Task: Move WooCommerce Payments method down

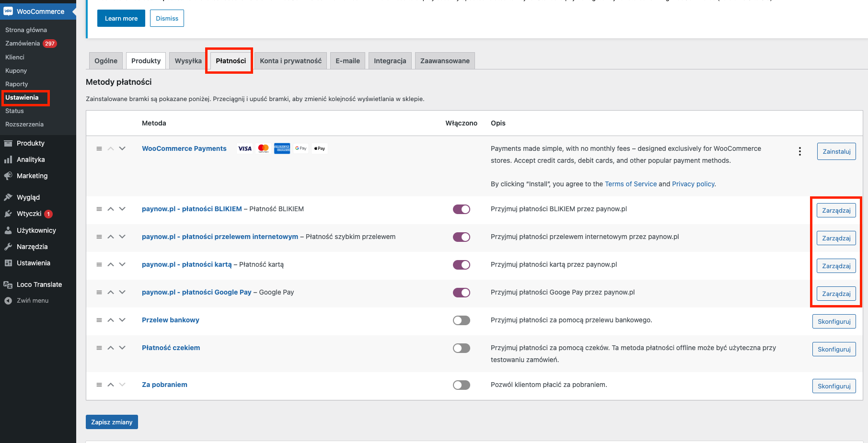Action: 122,148
